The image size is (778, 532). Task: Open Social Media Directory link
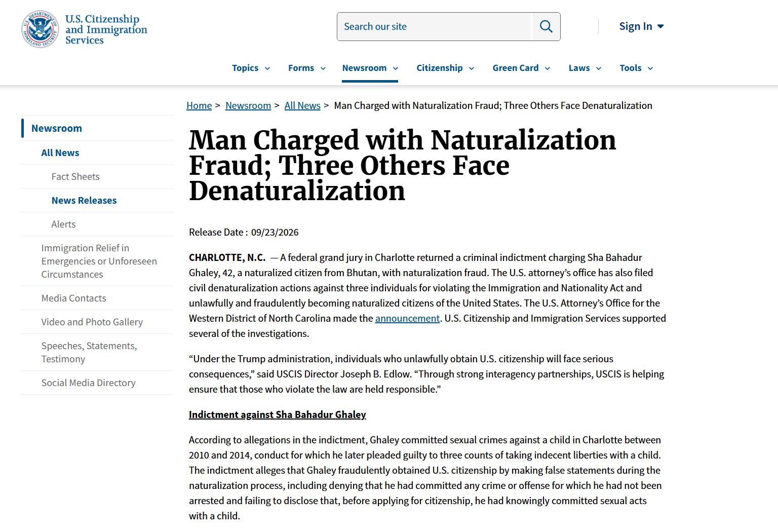pos(89,383)
